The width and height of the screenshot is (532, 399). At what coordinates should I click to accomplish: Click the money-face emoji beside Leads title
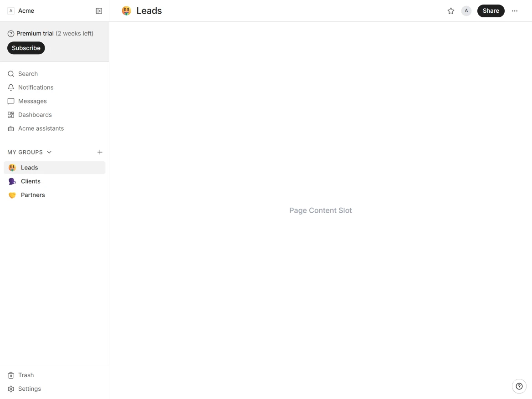[126, 11]
